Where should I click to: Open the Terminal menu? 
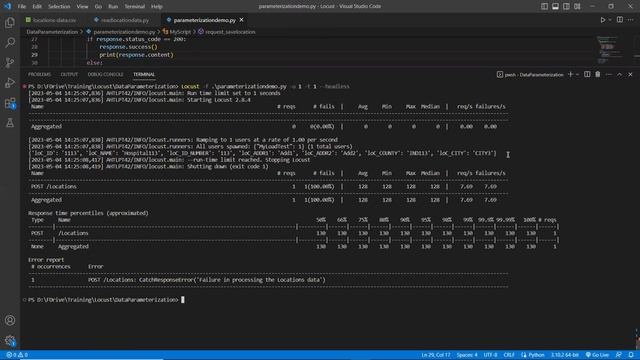click(134, 7)
